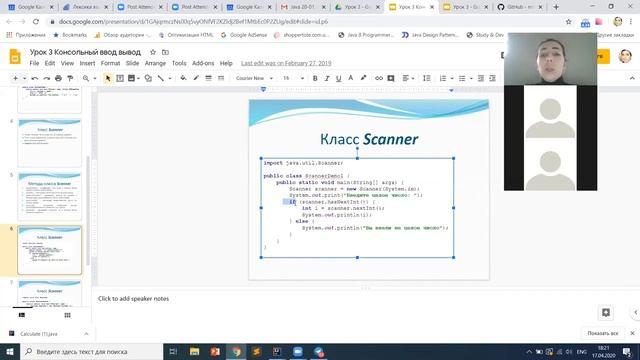Toggle underline formatting
The image size is (640, 360).
tap(338, 78)
